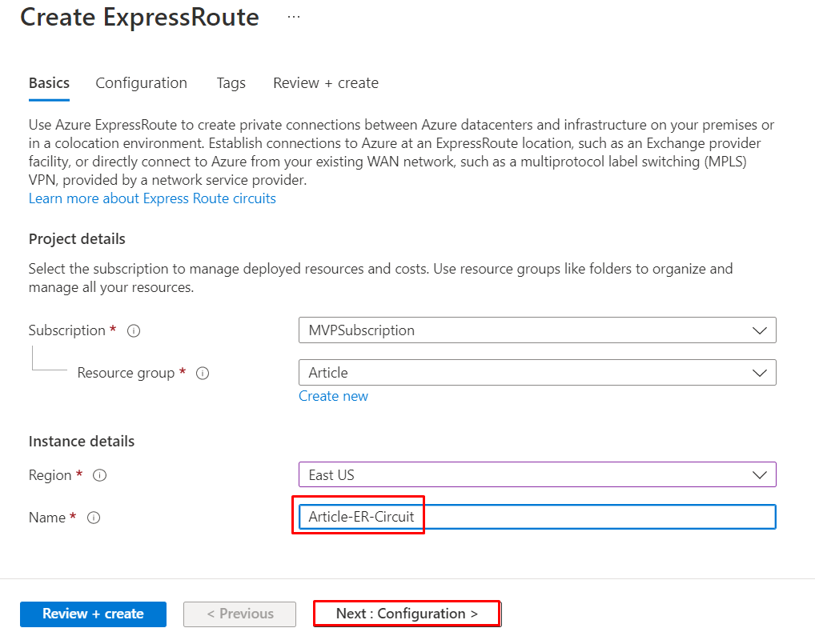815x644 pixels.
Task: Click the Subscription info icon
Action: click(133, 330)
